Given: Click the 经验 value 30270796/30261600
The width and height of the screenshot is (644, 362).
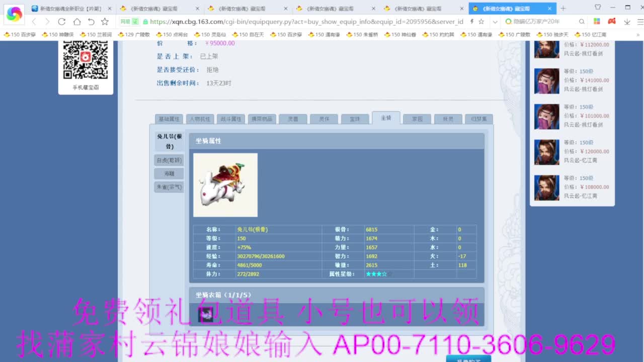Looking at the screenshot, I should tap(261, 256).
